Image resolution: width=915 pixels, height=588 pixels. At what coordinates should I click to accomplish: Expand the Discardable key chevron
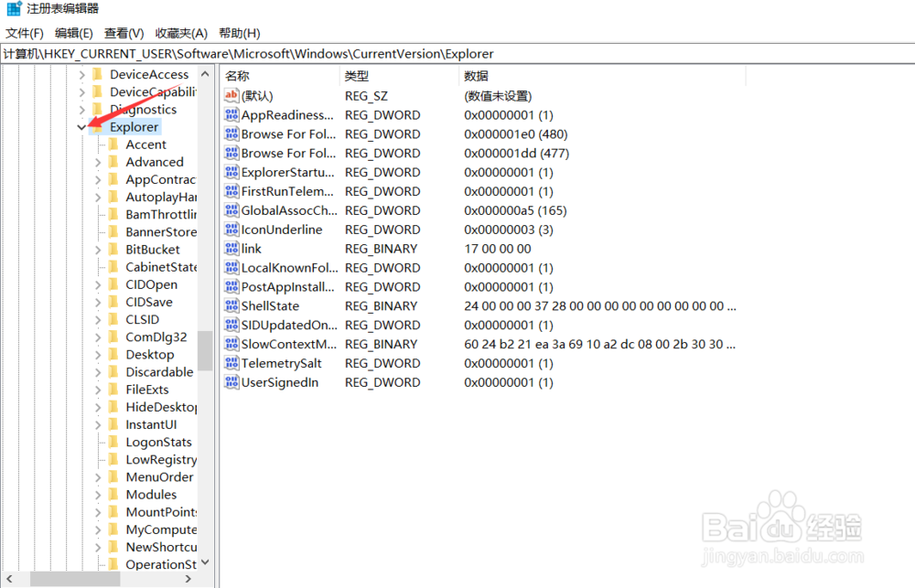(x=98, y=372)
